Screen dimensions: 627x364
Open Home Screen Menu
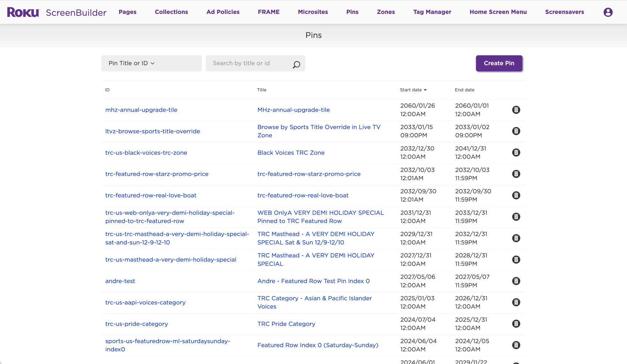click(498, 12)
